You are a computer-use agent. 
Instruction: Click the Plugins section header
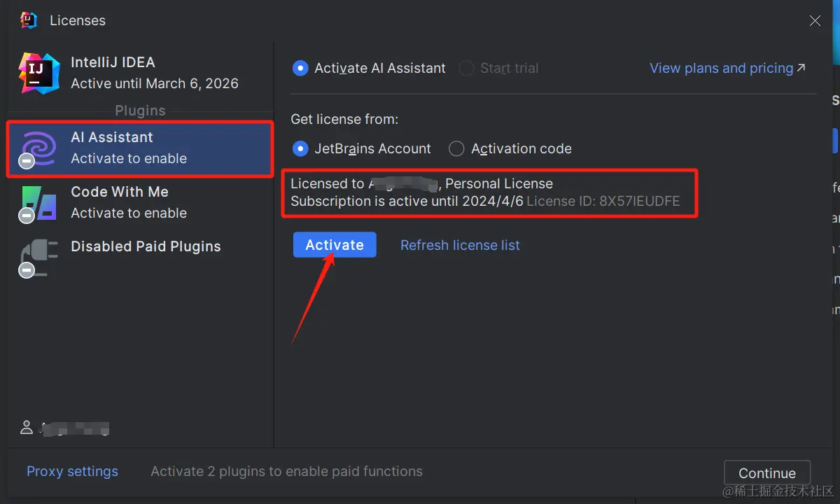pos(140,111)
